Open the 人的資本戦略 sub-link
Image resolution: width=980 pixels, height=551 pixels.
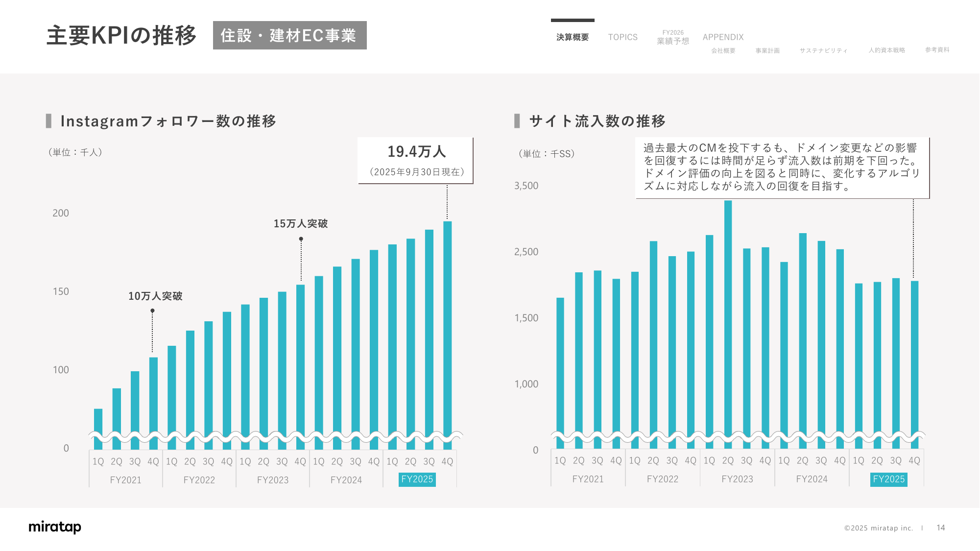886,50
